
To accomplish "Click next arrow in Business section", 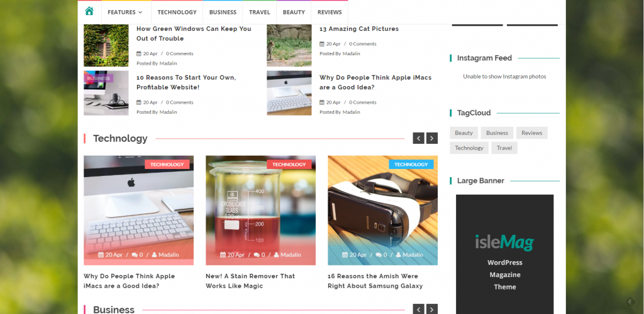I will point(431,309).
